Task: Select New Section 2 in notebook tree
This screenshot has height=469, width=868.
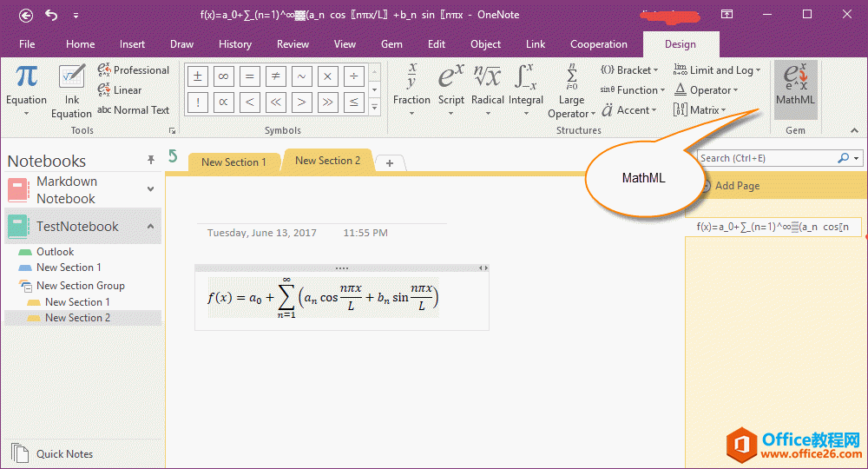Action: 77,318
